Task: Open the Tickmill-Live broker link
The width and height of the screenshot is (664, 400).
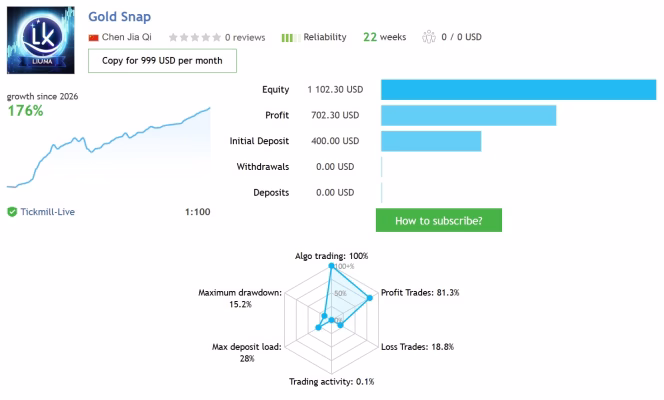Action: point(47,212)
